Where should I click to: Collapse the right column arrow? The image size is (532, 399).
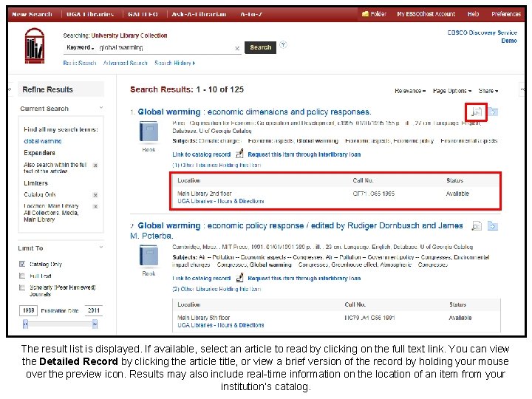coord(522,89)
